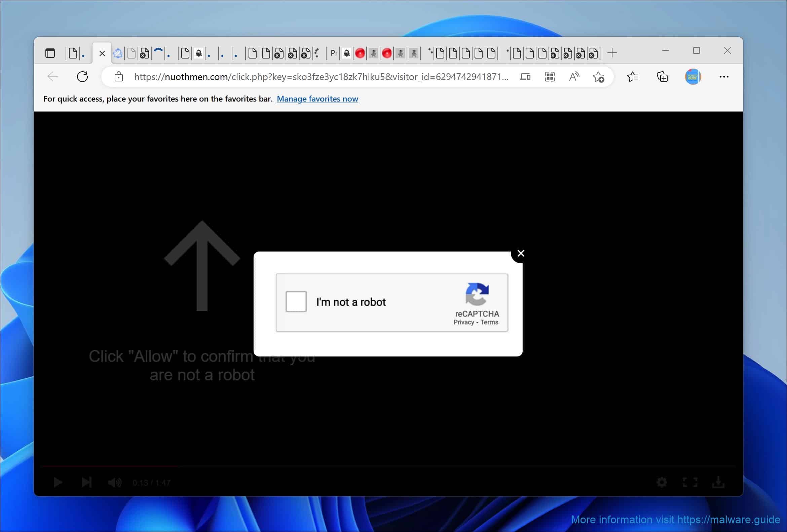The height and width of the screenshot is (532, 787).
Task: Switch to the loading spinner tab
Action: click(158, 53)
